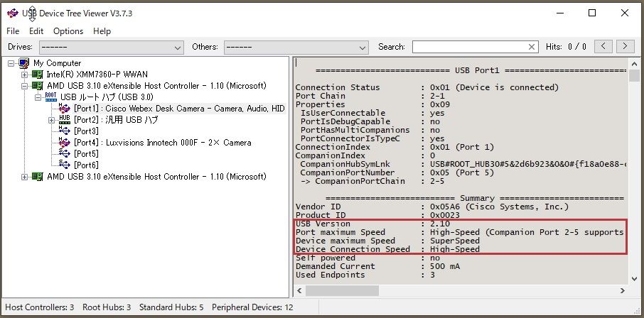Screen dimensions: 644x318
Task: Select the USB ルート ハブ (USB 3.0) entry
Action: tap(107, 97)
